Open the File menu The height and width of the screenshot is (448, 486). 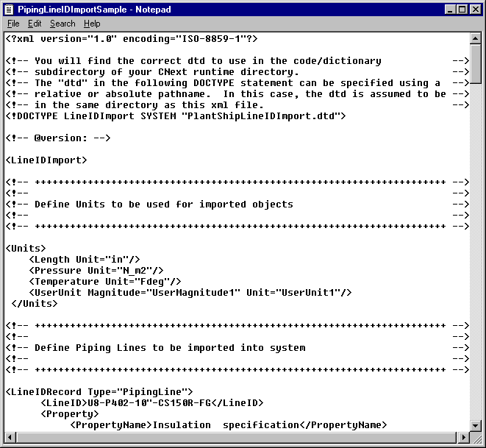(x=13, y=24)
